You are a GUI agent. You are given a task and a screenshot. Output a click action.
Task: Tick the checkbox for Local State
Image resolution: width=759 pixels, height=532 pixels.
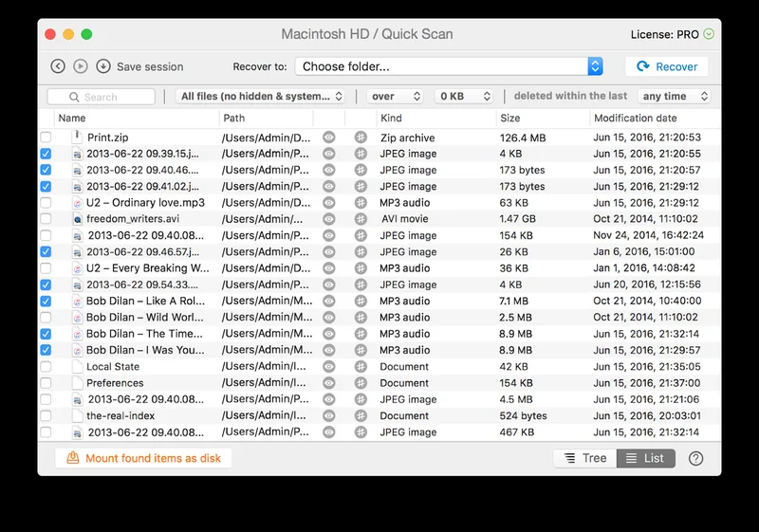pos(46,366)
